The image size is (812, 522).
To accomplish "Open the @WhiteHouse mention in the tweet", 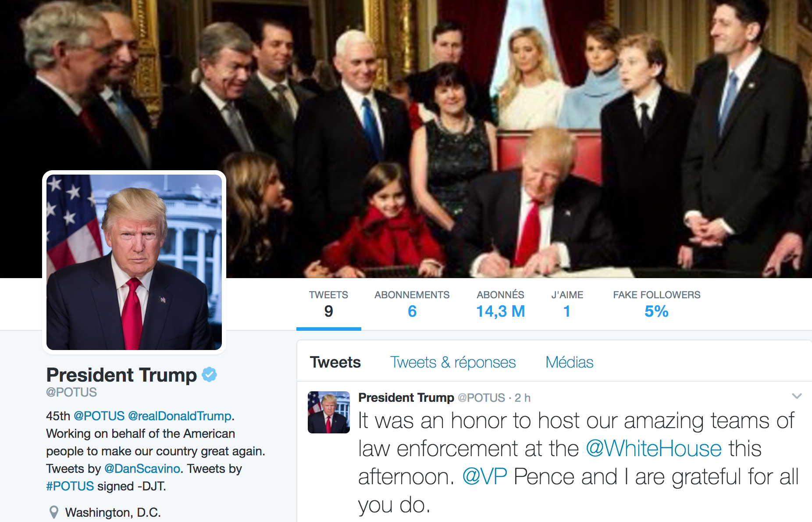I will click(x=654, y=448).
